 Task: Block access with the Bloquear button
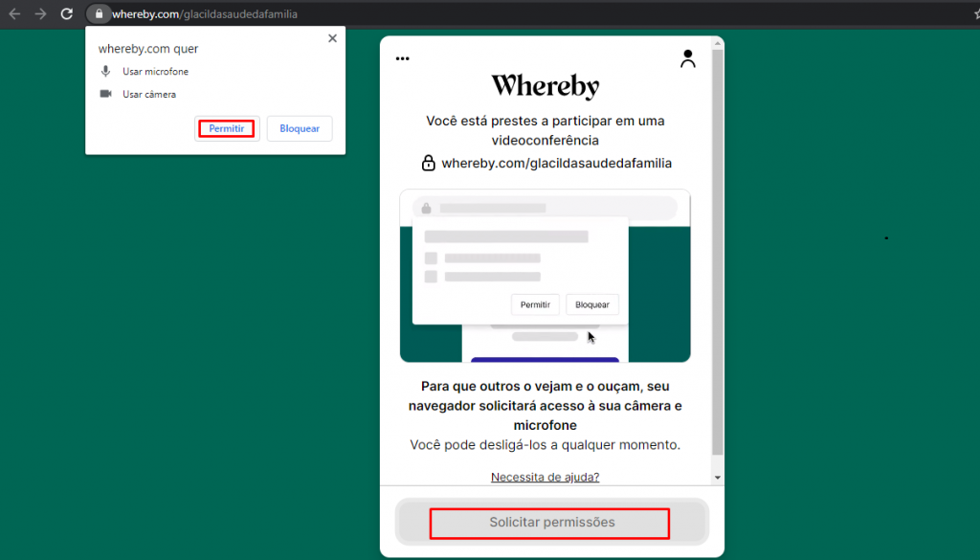pyautogui.click(x=300, y=128)
